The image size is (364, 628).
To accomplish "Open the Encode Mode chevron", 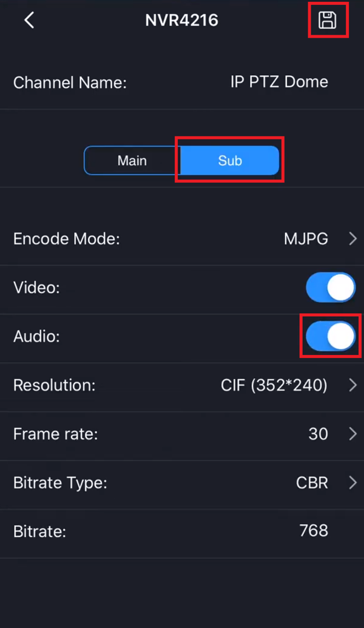I will [x=353, y=239].
